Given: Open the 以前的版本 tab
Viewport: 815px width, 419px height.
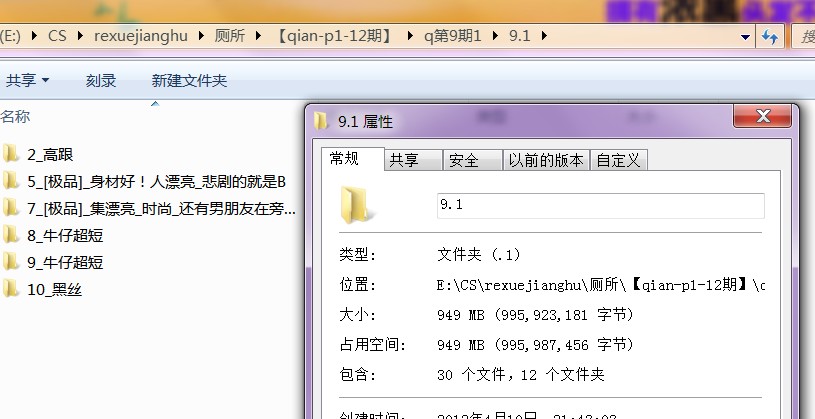Looking at the screenshot, I should tap(545, 160).
